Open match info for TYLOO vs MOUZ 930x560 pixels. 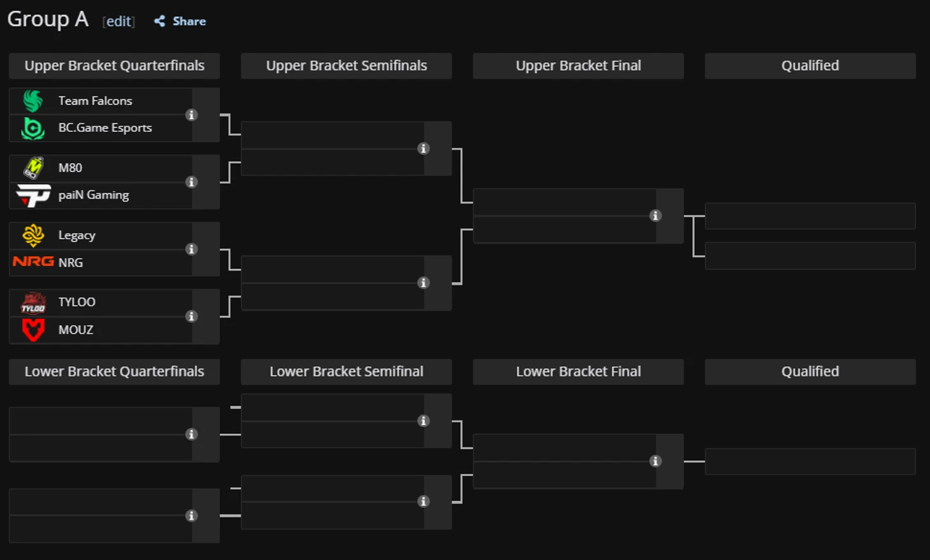191,317
